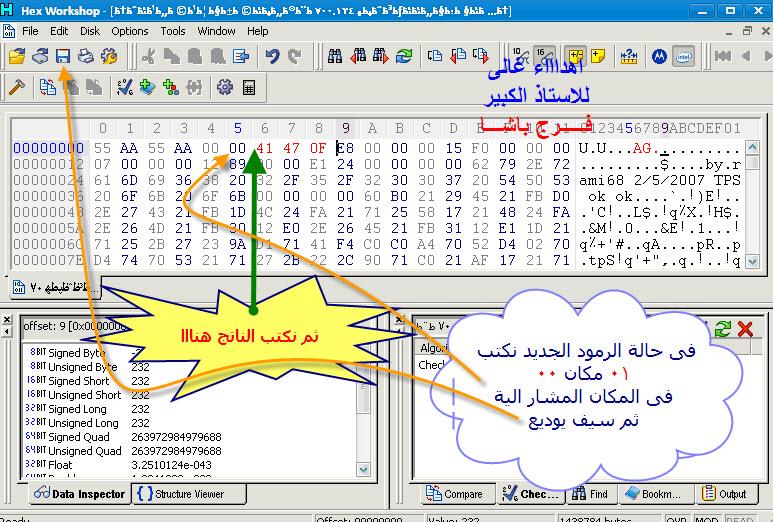
Task: Switch to the Bookmarks tab
Action: point(654,494)
